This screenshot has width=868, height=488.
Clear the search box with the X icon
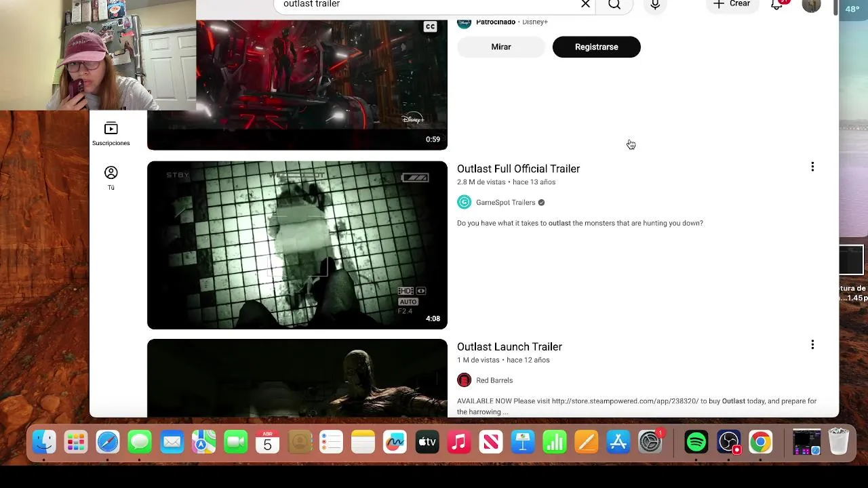click(x=585, y=4)
